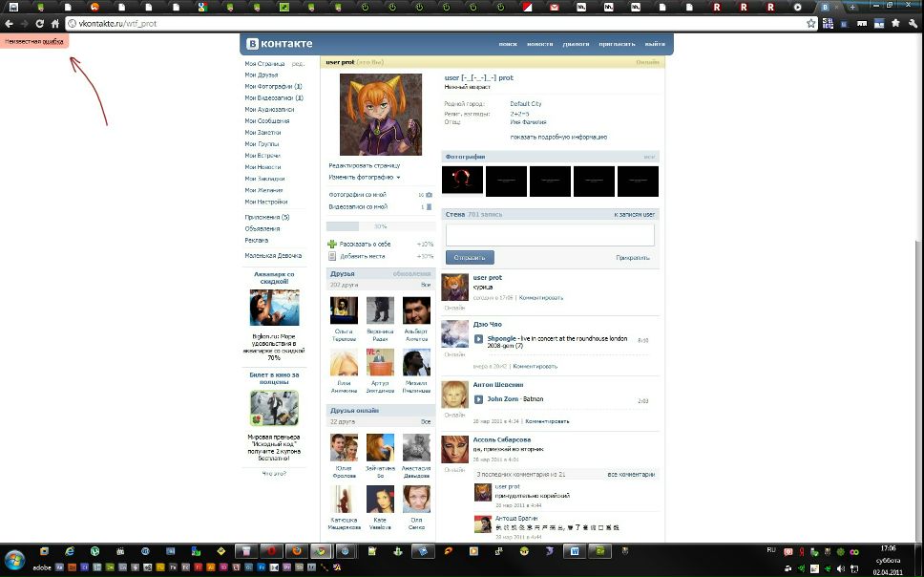This screenshot has width=924, height=577.
Task: Click the VKontakte logo in header
Action: 278,44
